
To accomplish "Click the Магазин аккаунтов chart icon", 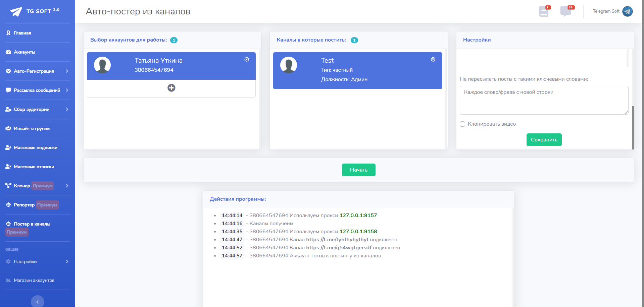I will 8,280.
